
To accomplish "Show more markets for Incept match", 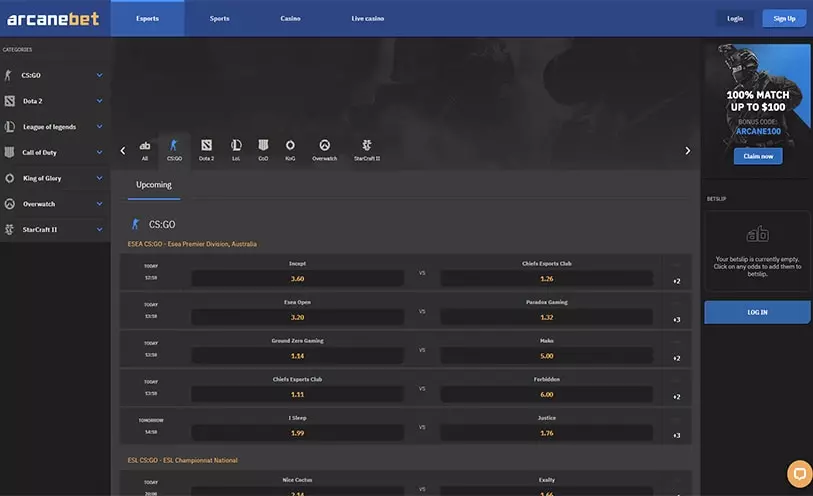I will pyautogui.click(x=677, y=281).
